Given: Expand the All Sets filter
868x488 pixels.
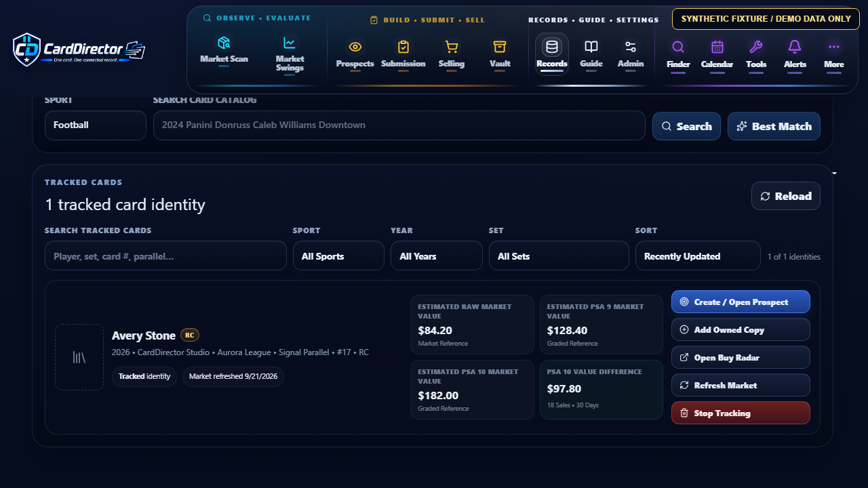Looking at the screenshot, I should tap(559, 256).
